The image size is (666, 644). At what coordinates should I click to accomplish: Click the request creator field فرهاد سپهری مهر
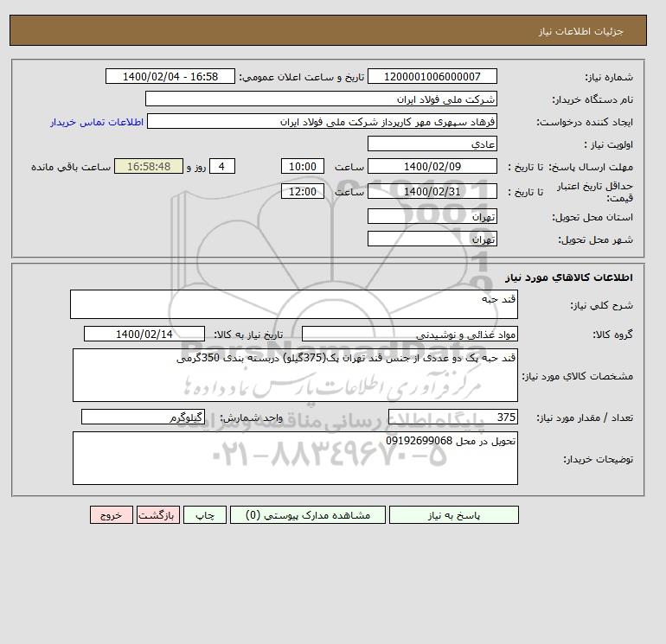pos(322,122)
